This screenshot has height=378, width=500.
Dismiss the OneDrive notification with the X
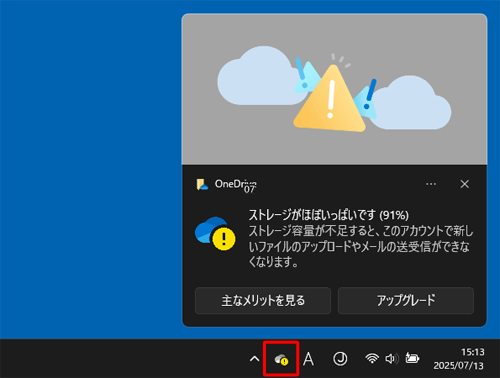[464, 184]
